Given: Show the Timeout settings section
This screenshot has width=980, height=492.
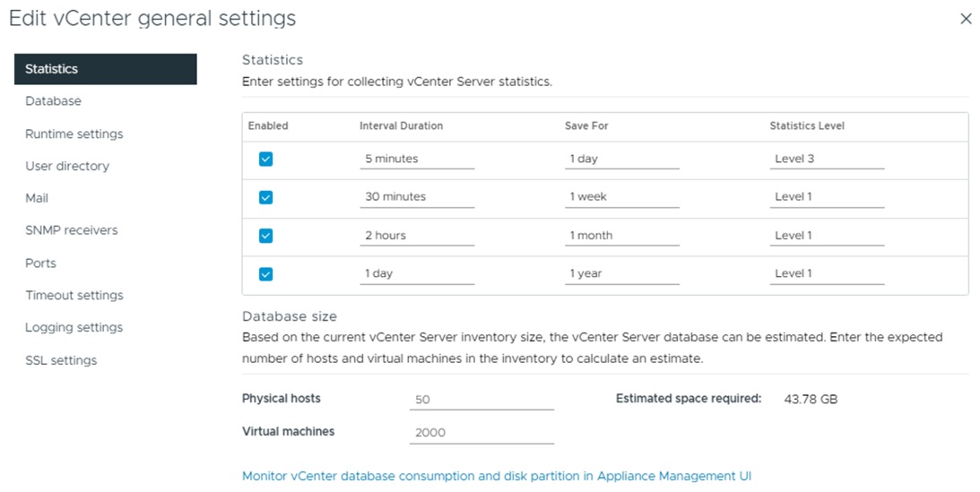Looking at the screenshot, I should (x=74, y=296).
